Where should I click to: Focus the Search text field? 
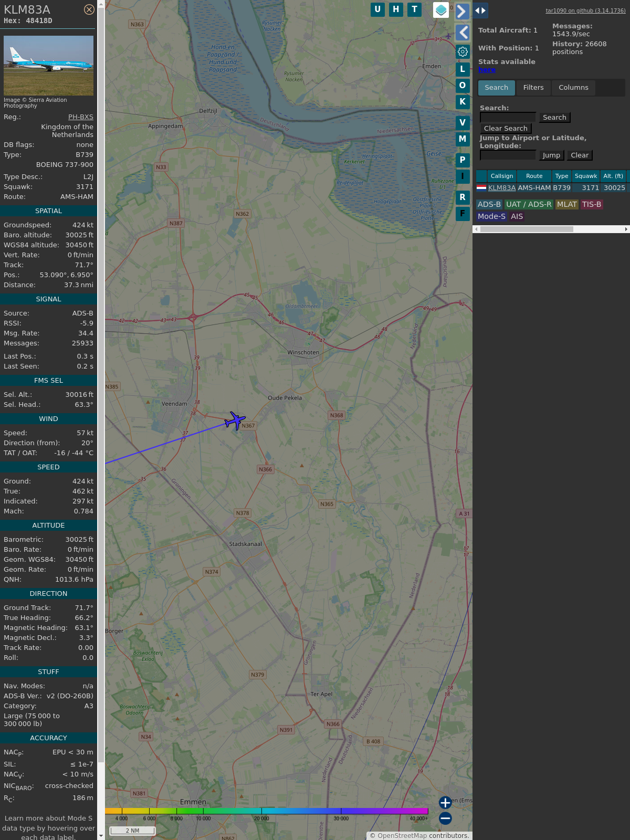(508, 118)
